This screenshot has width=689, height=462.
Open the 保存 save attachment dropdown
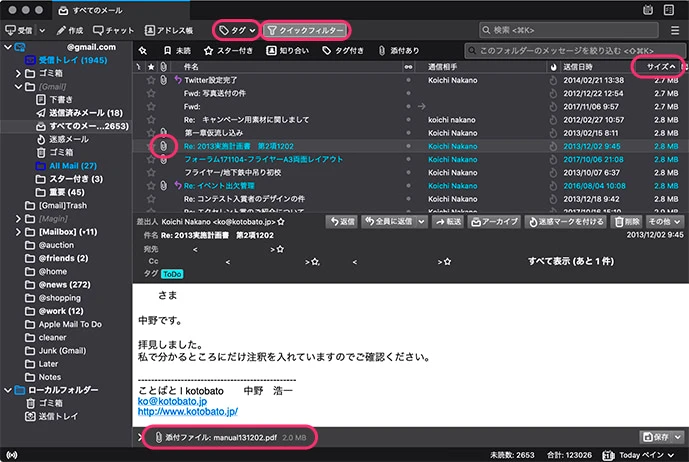(657, 436)
